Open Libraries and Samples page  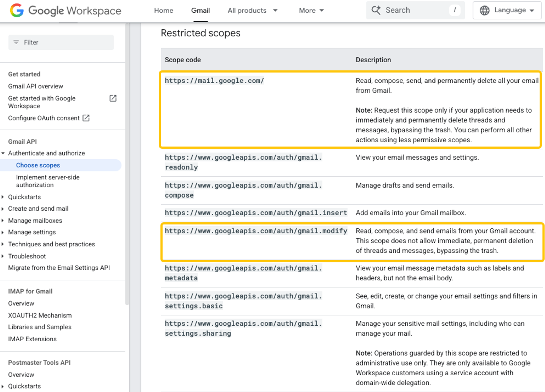coord(40,327)
